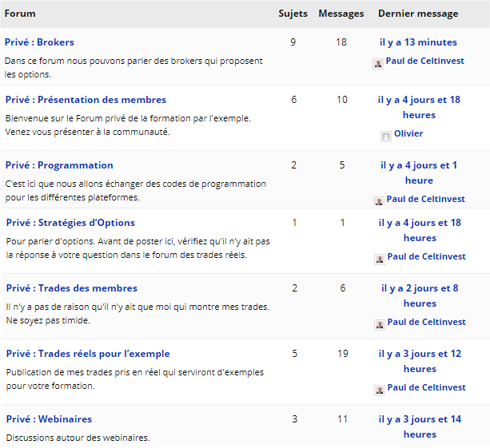Image resolution: width=490 pixels, height=448 pixels.
Task: Open the Privé : Brokers forum
Action: tap(39, 42)
